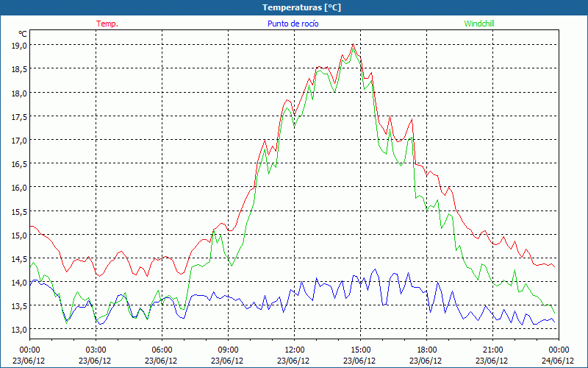Click the °C unit label above the y-axis

pos(22,34)
